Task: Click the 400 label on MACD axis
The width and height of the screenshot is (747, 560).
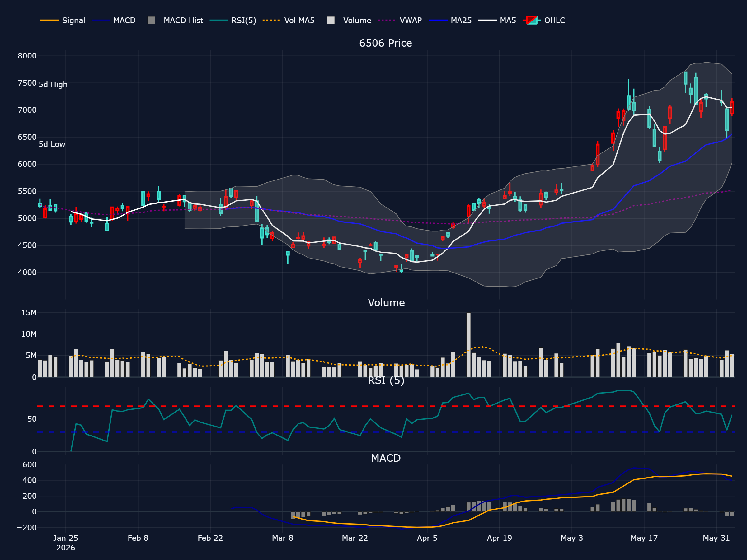Action: point(30,480)
